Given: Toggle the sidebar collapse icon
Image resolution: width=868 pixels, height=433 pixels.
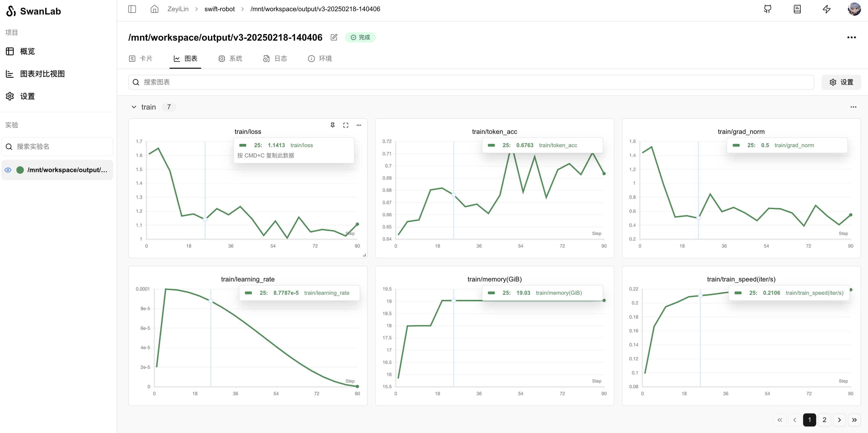Looking at the screenshot, I should pos(132,9).
